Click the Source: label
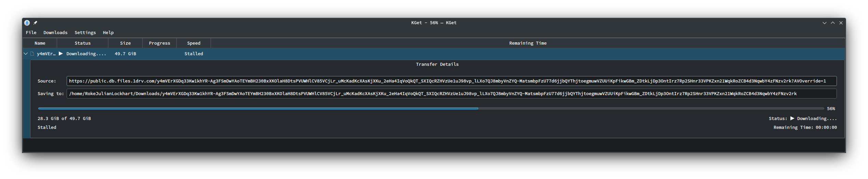This screenshot has width=868, height=179. pos(47,81)
